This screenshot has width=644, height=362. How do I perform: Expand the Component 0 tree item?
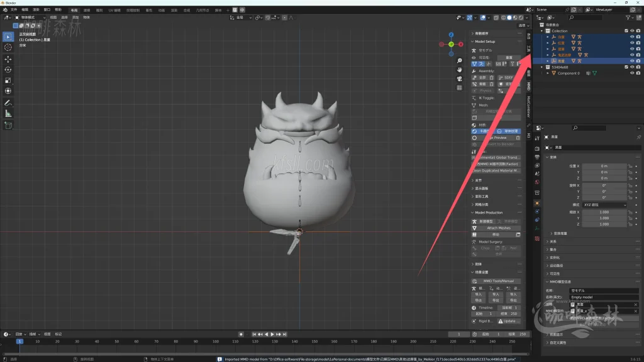548,74
